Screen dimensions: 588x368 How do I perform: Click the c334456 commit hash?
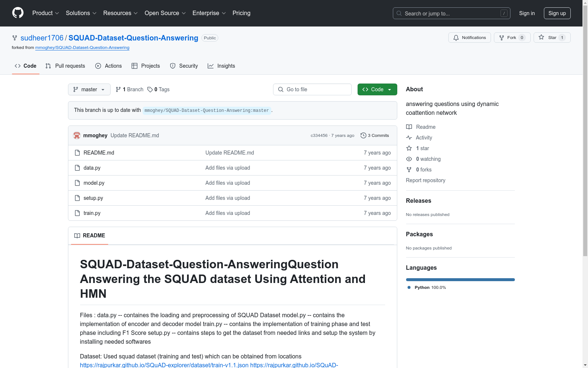[319, 135]
